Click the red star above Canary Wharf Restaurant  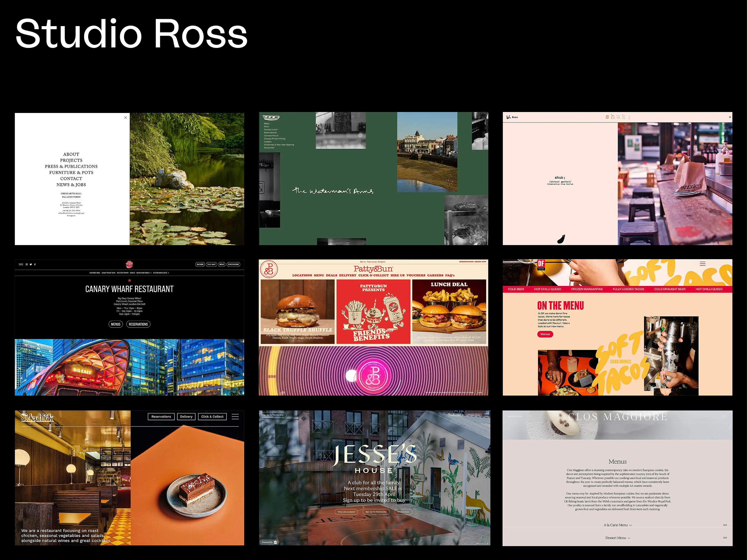(129, 280)
